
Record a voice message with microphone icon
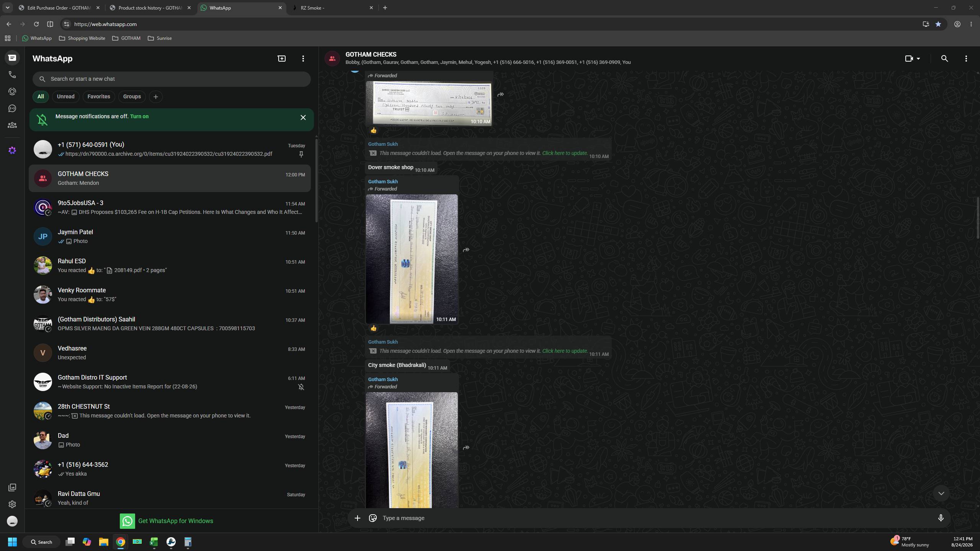click(941, 518)
